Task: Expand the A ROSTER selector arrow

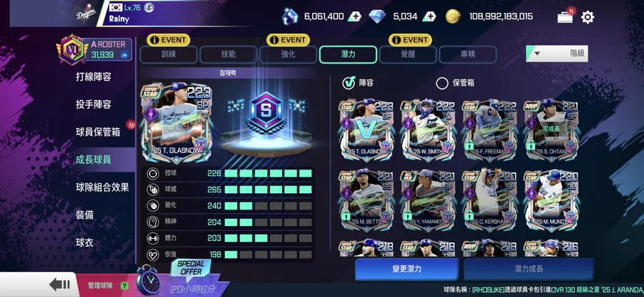Action: tap(125, 54)
